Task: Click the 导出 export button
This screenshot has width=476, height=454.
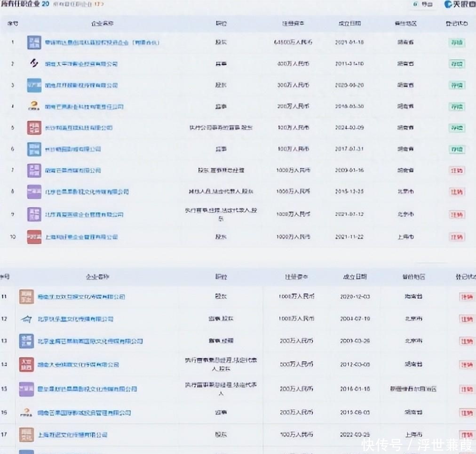Action: pos(422,5)
